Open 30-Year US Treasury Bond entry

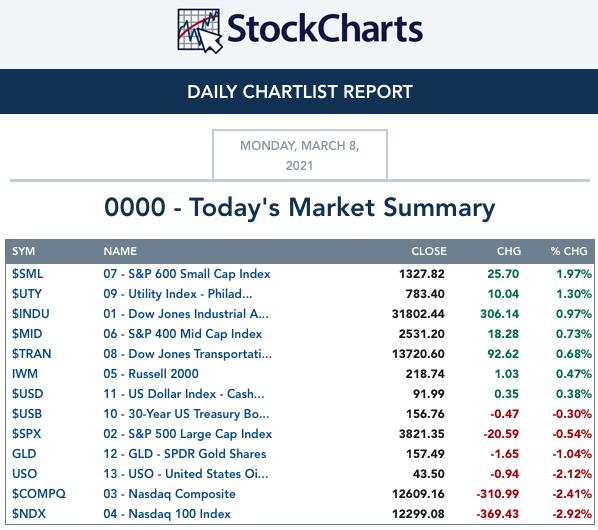point(186,414)
